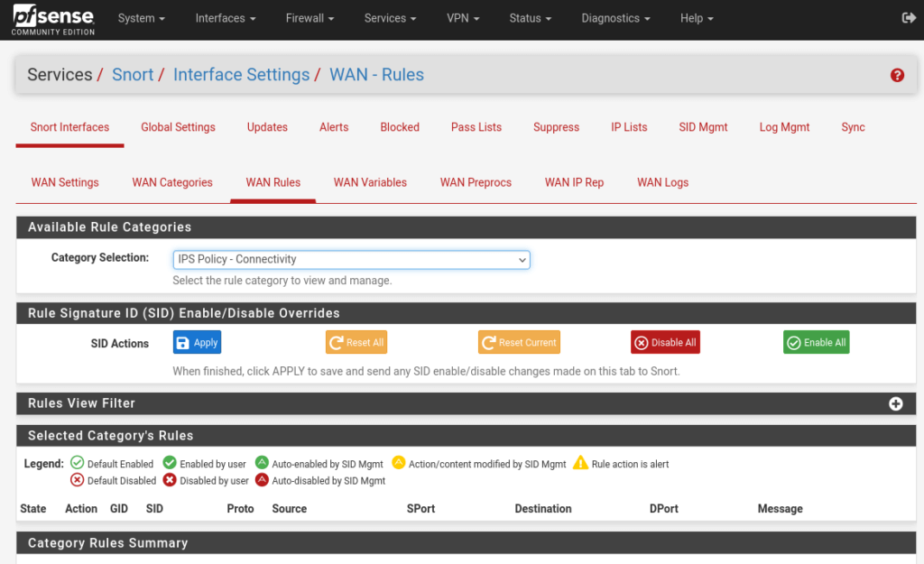Switch to the Pass Lists tab
The width and height of the screenshot is (924, 564).
click(x=476, y=127)
